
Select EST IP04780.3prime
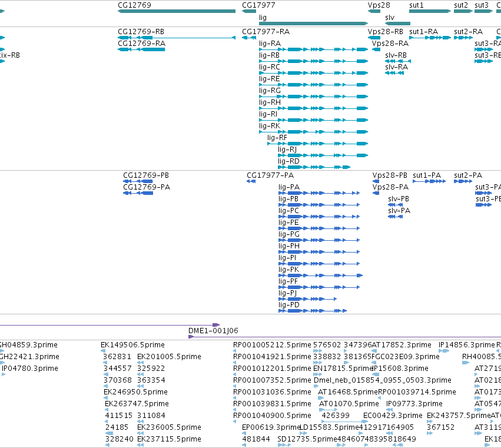pos(4,374)
